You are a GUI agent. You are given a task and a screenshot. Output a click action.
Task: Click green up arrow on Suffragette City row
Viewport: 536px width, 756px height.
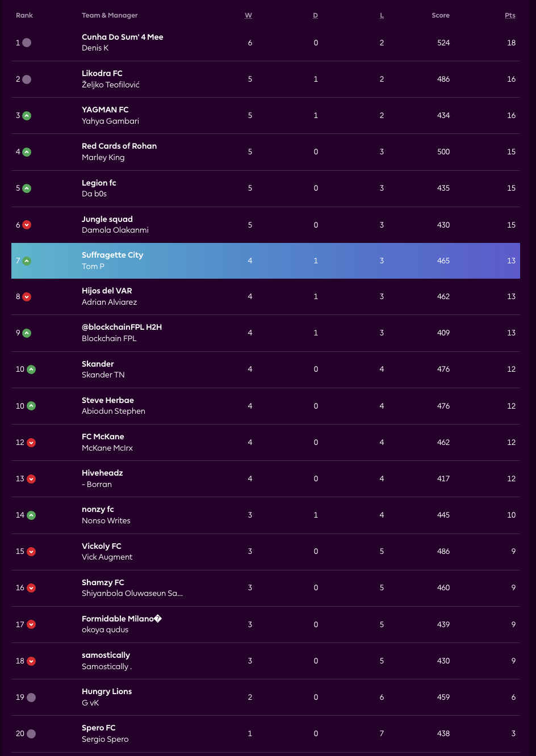[27, 261]
